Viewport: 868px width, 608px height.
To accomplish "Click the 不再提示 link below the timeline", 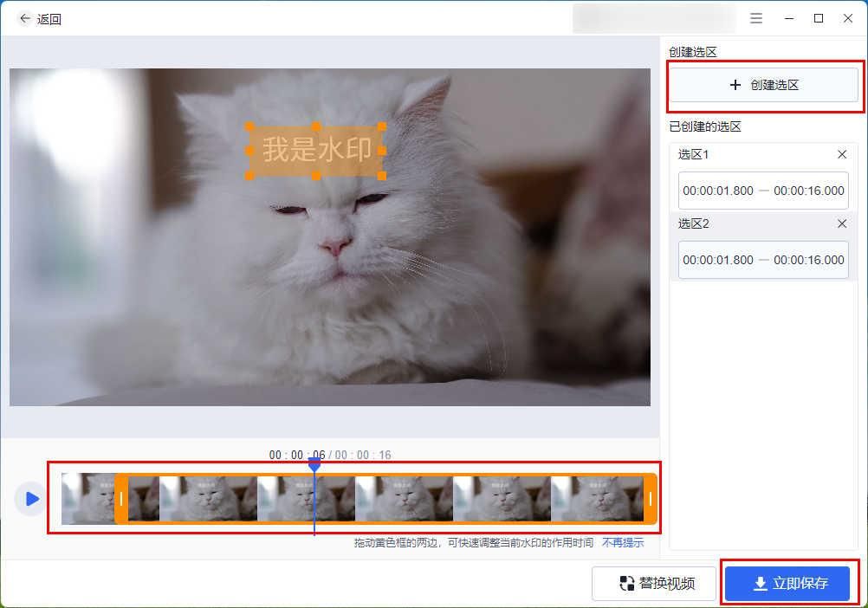I will (623, 542).
